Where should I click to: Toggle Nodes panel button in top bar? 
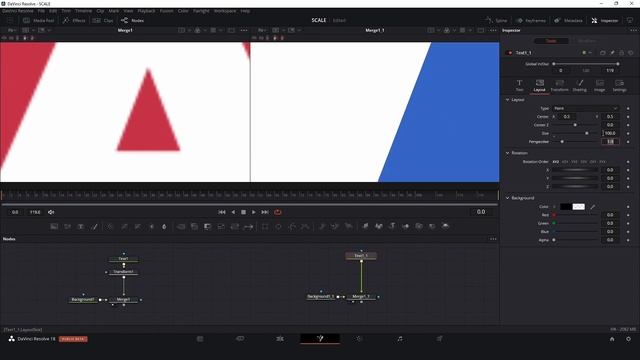click(x=132, y=20)
